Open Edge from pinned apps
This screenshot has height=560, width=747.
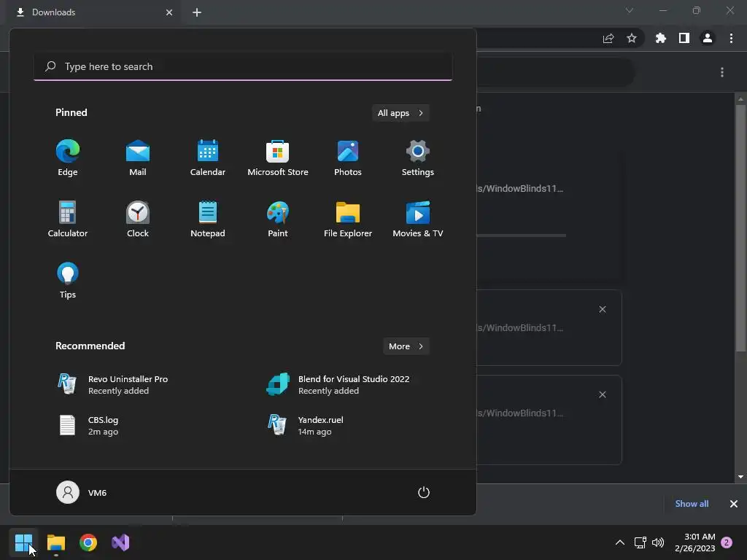[x=68, y=158]
